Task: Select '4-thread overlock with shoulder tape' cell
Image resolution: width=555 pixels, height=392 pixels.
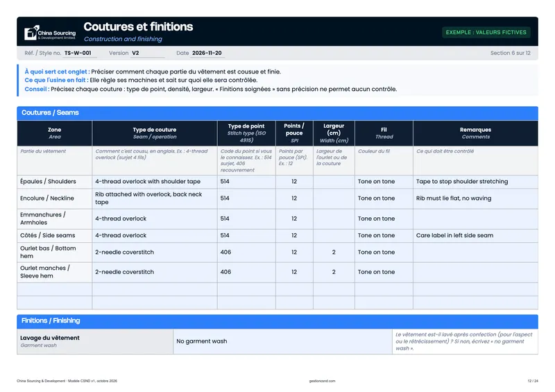Action: tap(155, 182)
